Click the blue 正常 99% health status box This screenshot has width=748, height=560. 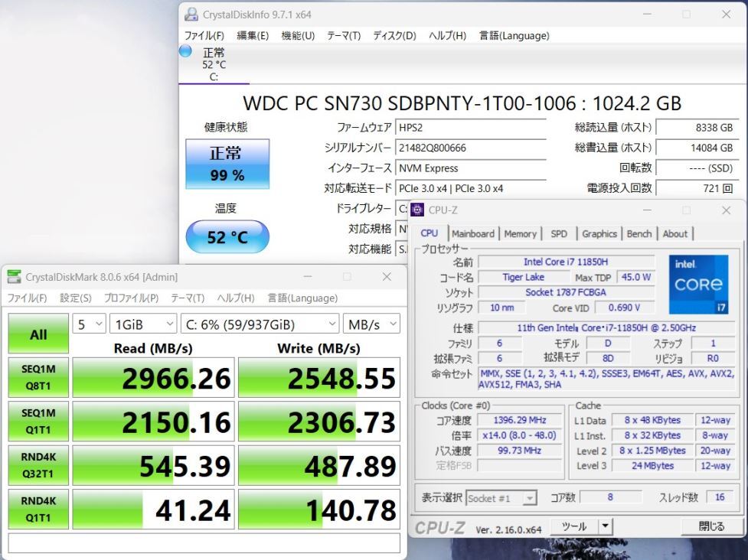coord(227,164)
